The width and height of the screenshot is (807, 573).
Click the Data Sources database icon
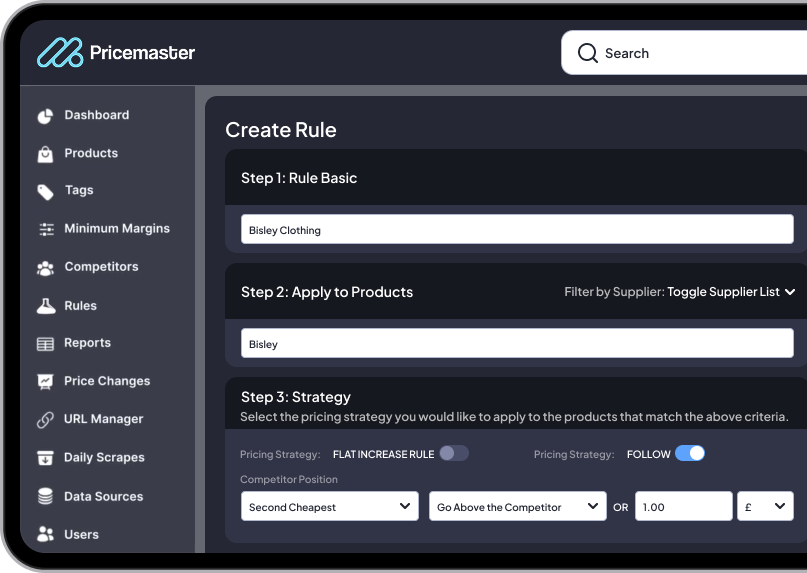click(45, 497)
